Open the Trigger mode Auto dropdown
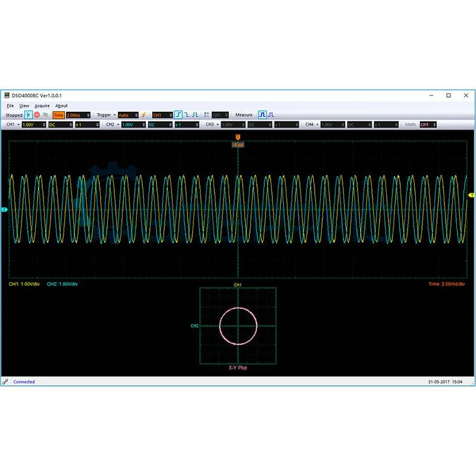The width and height of the screenshot is (476, 476). click(128, 115)
